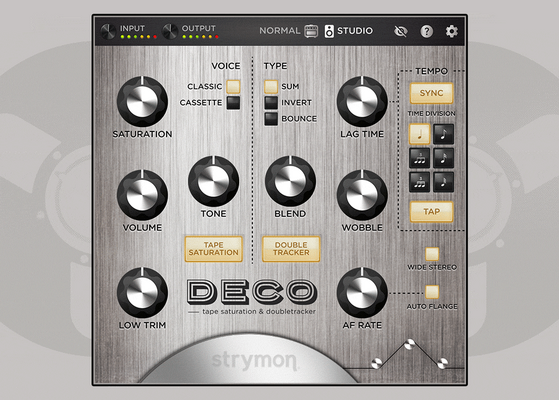Image resolution: width=559 pixels, height=400 pixels.
Task: Select quarter note time division
Action: (419, 134)
